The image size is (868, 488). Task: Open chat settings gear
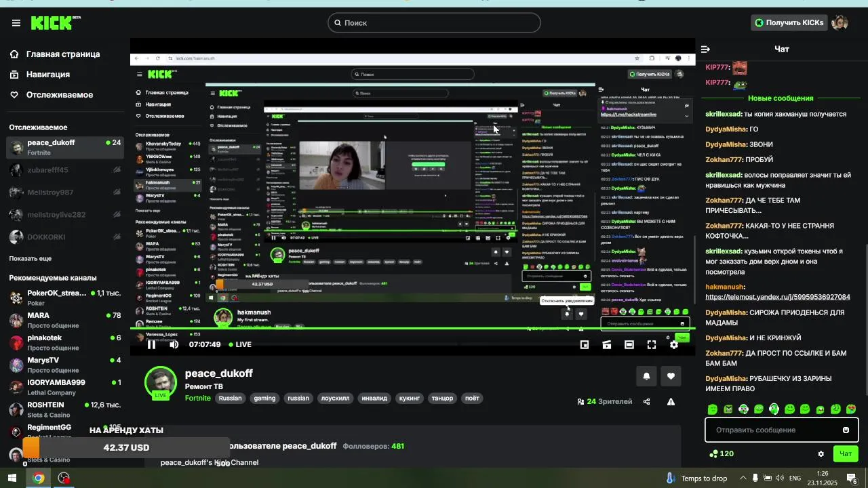821,454
